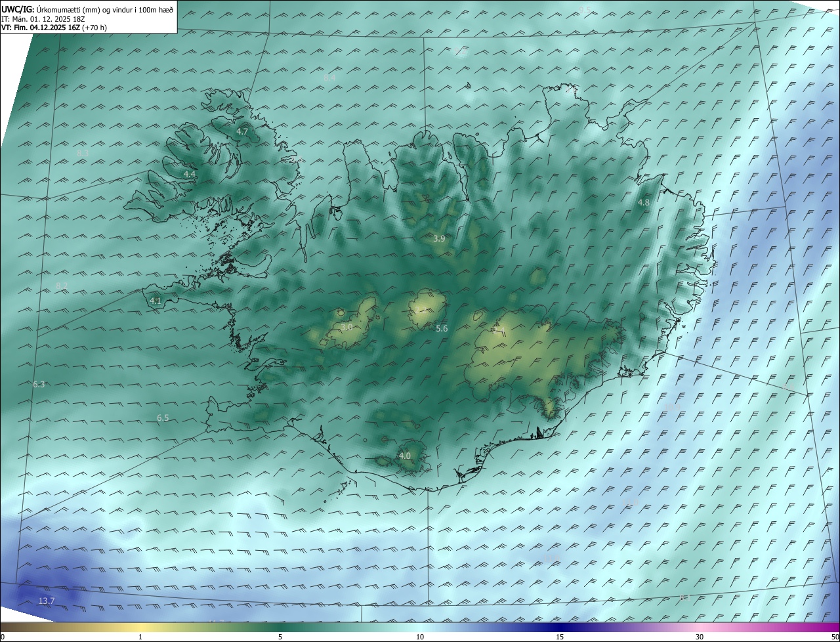This screenshot has height=642, width=840.
Task: Click the 4.0 value label on the south coast
Action: [x=405, y=456]
